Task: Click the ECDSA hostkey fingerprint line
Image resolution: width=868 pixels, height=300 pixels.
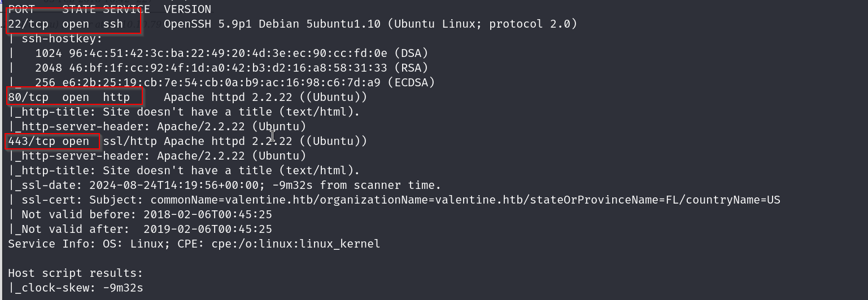Action: pos(235,83)
